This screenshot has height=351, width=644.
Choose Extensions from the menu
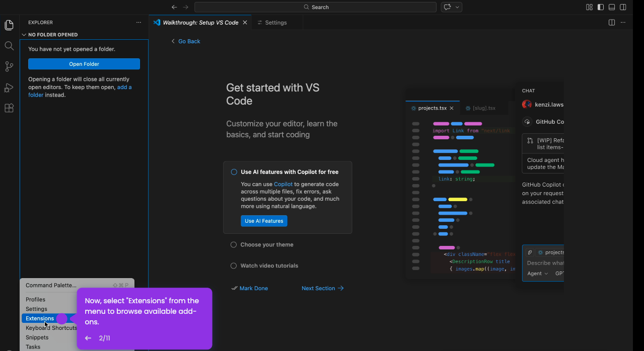(x=40, y=318)
